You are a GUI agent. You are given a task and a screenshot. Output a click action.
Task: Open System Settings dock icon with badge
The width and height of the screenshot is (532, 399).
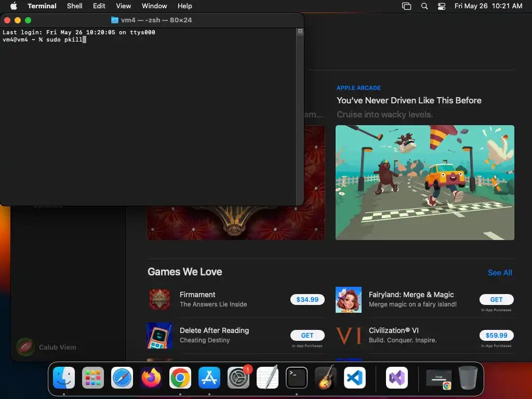(x=238, y=378)
